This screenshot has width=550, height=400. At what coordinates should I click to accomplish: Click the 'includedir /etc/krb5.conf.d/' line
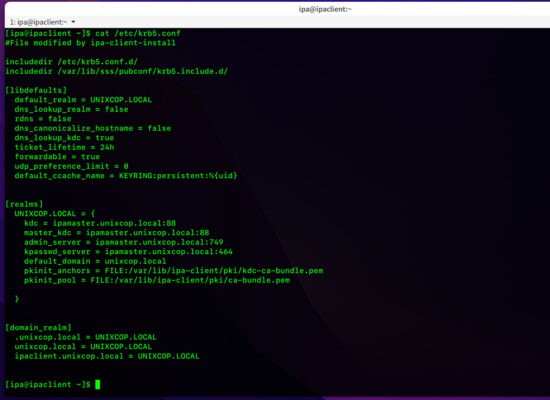(x=71, y=62)
